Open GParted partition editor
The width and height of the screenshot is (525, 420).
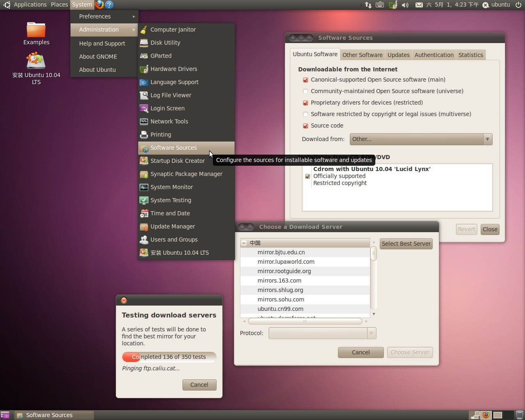coord(186,56)
